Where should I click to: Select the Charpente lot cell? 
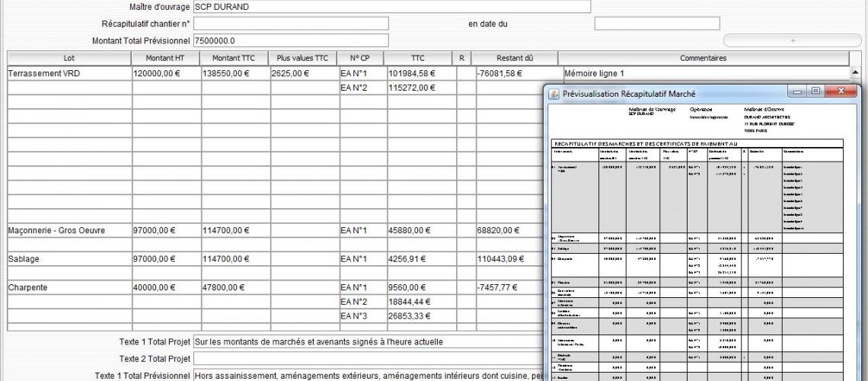coord(69,288)
